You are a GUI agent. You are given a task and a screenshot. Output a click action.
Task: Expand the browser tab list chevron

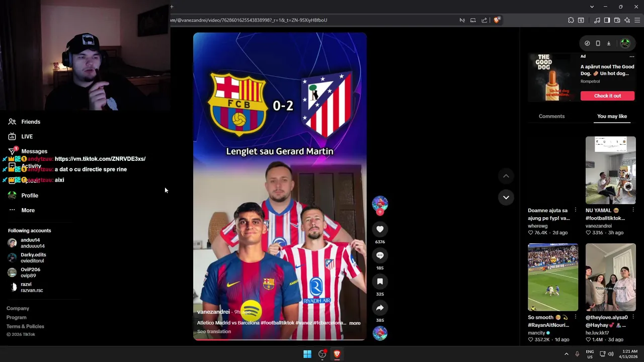(x=592, y=7)
